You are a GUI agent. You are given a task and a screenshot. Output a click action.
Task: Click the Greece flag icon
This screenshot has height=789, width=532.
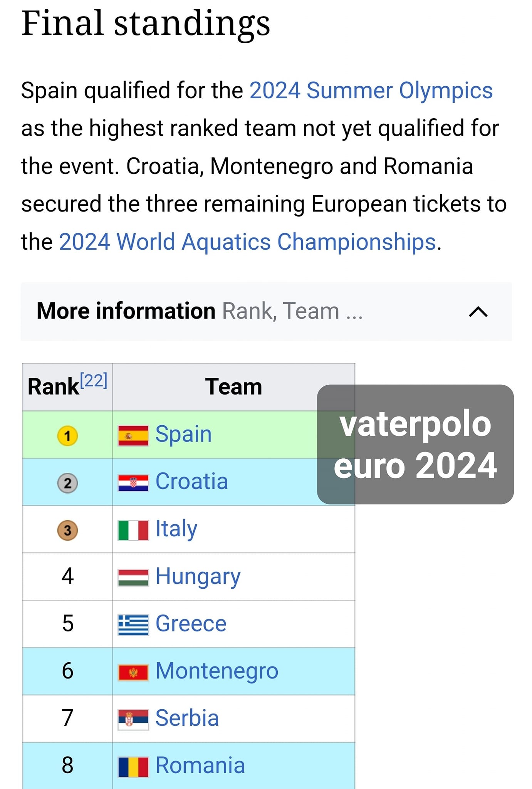click(x=133, y=625)
